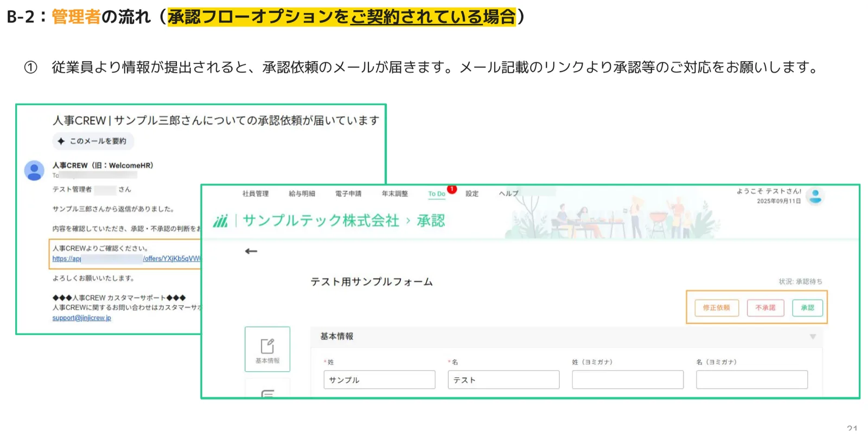Open the 設定 menu
This screenshot has width=868, height=438.
472,194
